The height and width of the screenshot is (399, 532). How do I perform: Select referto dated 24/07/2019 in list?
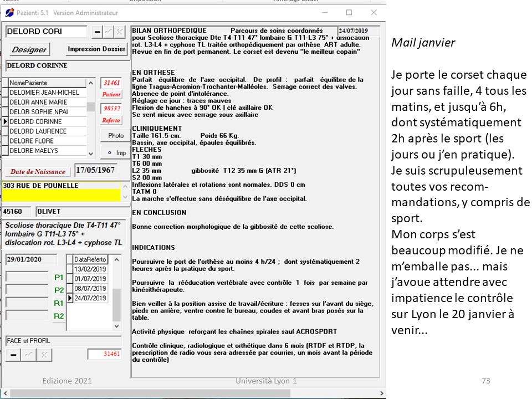click(90, 298)
